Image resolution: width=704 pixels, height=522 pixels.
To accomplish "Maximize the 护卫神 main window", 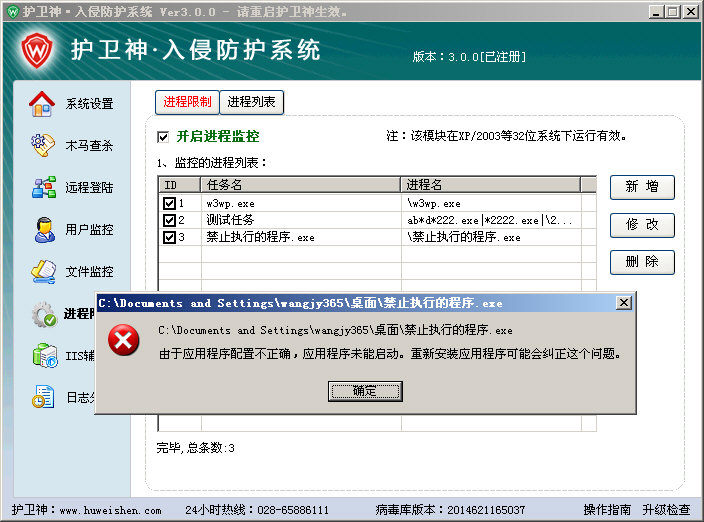I will (673, 12).
